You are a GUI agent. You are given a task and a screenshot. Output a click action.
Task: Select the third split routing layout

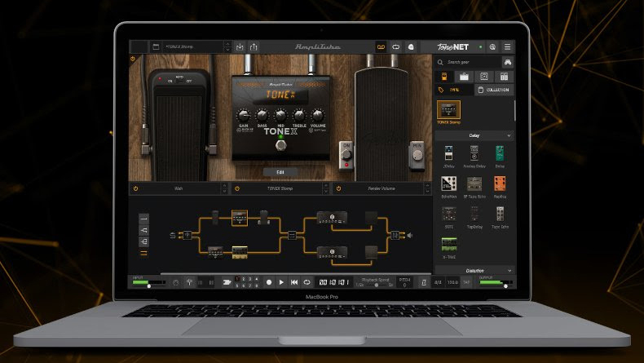pos(143,241)
